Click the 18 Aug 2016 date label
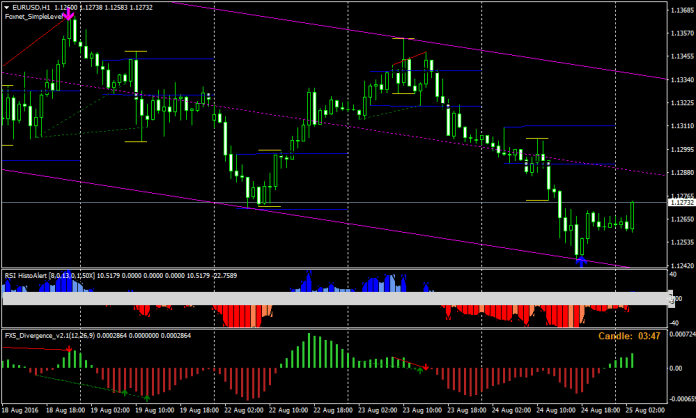Screen dimensions: 696x418 (x=22, y=410)
